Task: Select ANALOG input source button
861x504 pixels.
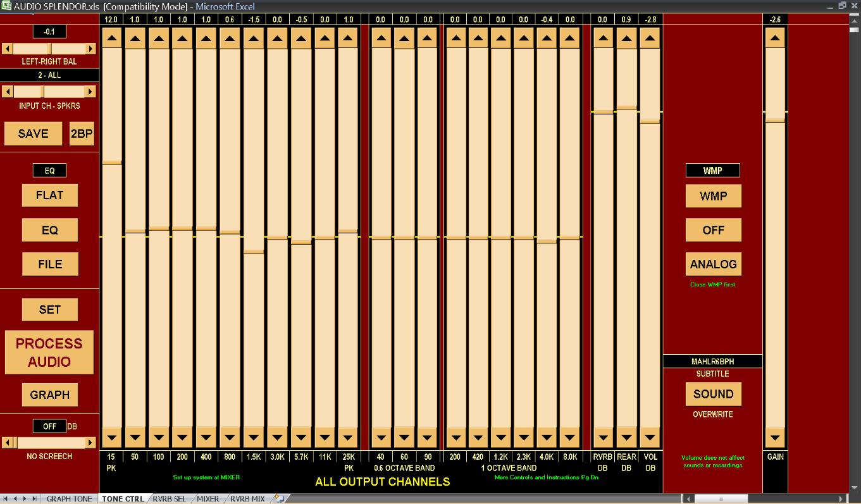Action: coord(713,264)
